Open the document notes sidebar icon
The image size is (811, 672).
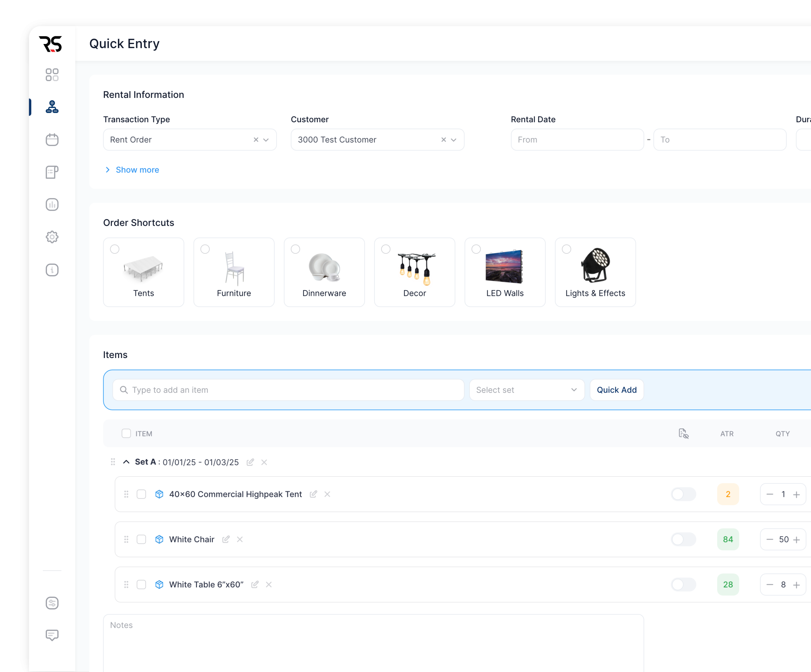[x=52, y=172]
